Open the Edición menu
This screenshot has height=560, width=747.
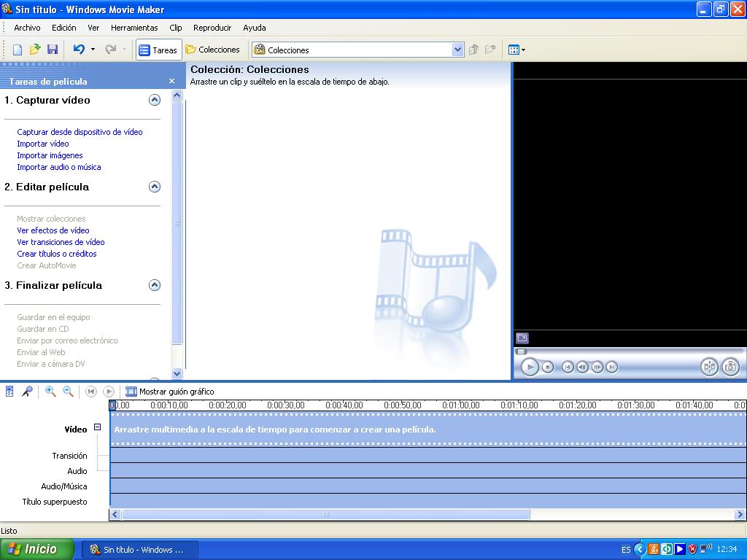(64, 28)
